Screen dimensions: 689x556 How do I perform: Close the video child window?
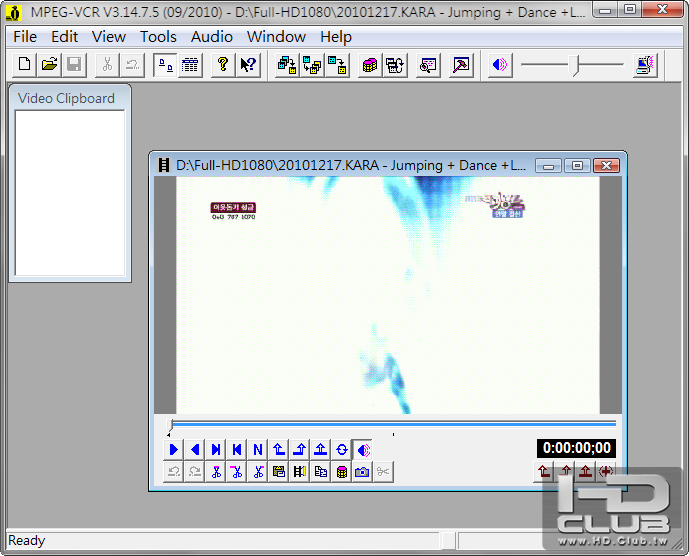tap(606, 166)
